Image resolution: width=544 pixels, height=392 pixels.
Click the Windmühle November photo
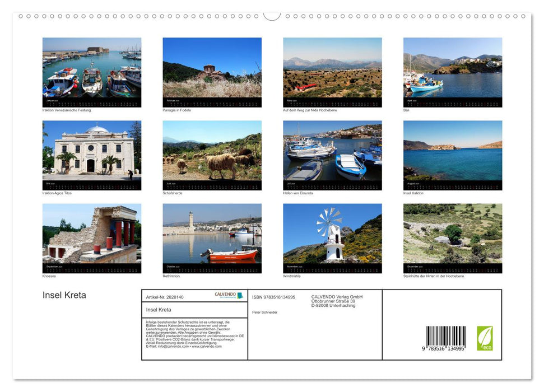(332, 237)
